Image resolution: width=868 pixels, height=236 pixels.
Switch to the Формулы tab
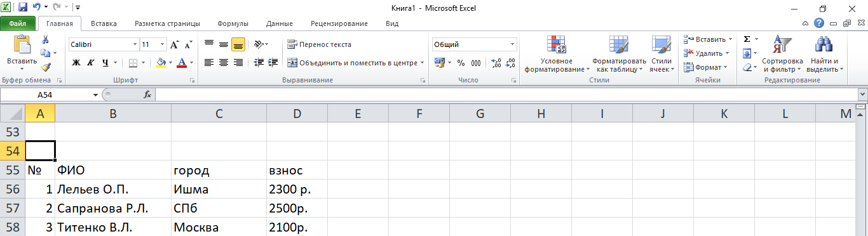(233, 23)
